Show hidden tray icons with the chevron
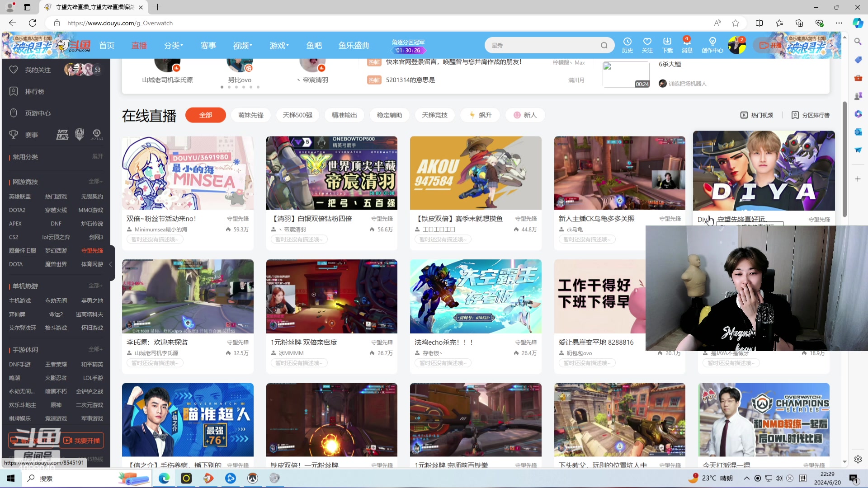The height and width of the screenshot is (488, 868). (x=746, y=478)
